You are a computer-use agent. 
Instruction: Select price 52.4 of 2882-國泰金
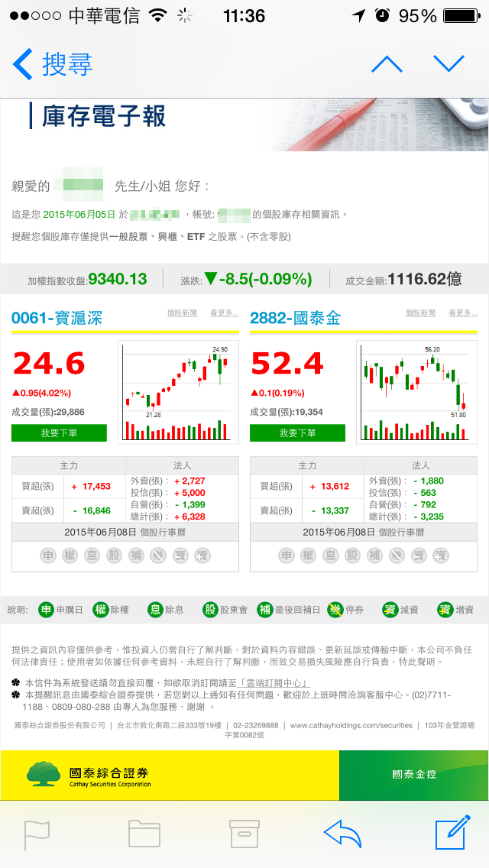click(287, 364)
